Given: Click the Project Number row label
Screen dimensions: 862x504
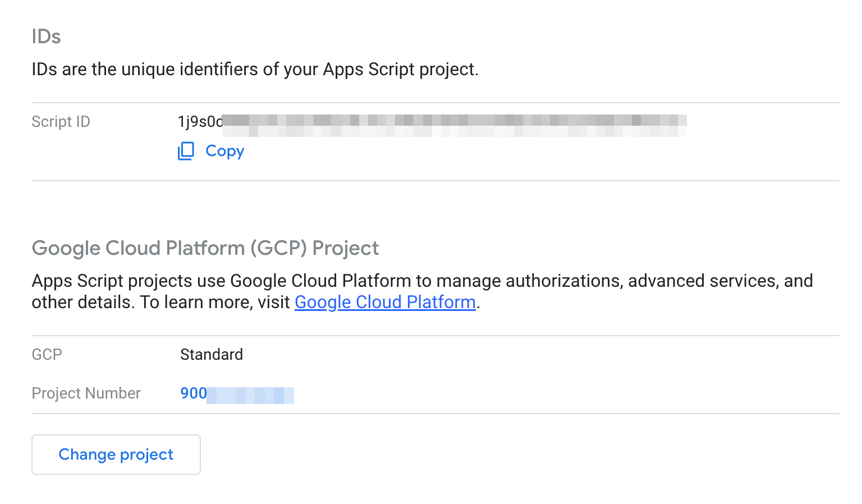Looking at the screenshot, I should tap(86, 393).
